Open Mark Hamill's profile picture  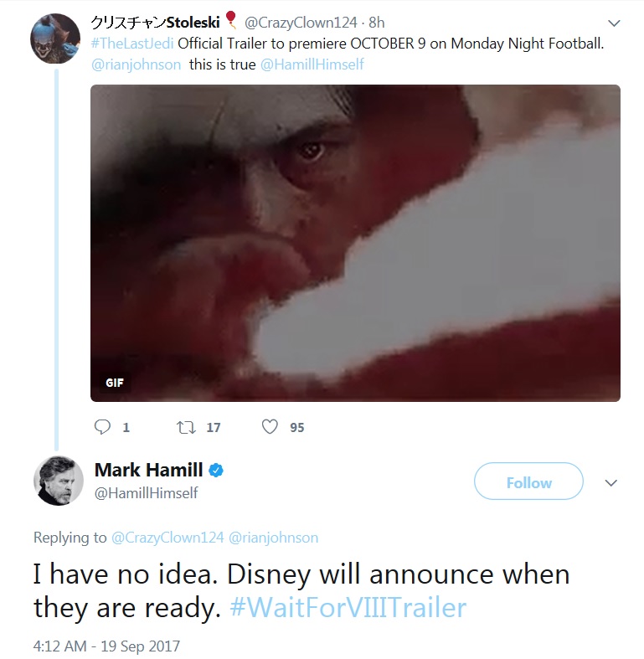click(58, 481)
